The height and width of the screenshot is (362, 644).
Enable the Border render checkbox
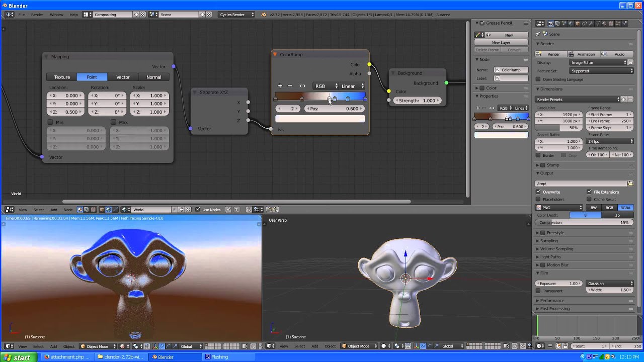pos(538,155)
